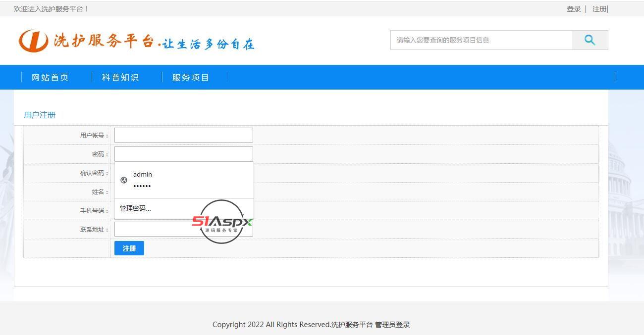This screenshot has width=644, height=335.
Task: Open the 网站首页 navigation tab
Action: [50, 77]
